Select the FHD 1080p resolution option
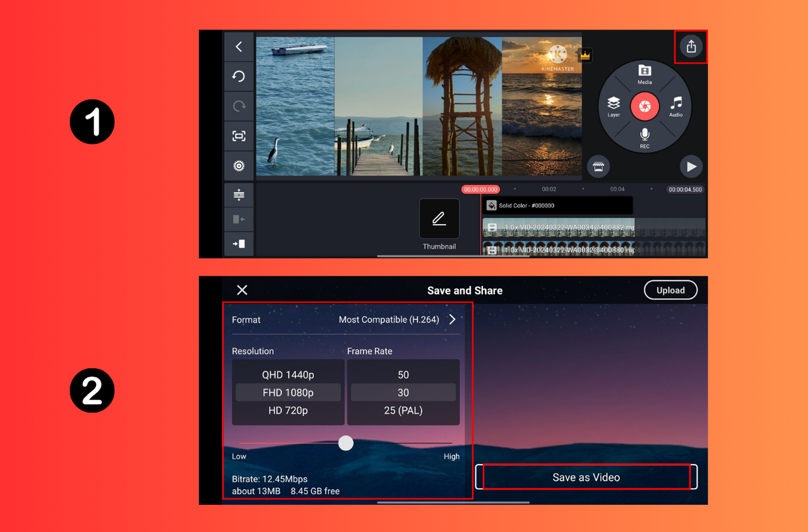808x532 pixels. coord(288,392)
